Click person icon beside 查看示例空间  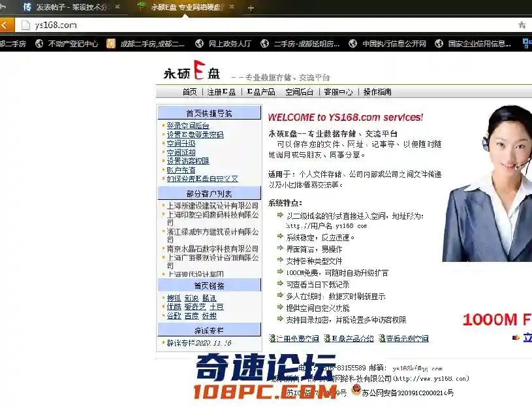click(382, 338)
